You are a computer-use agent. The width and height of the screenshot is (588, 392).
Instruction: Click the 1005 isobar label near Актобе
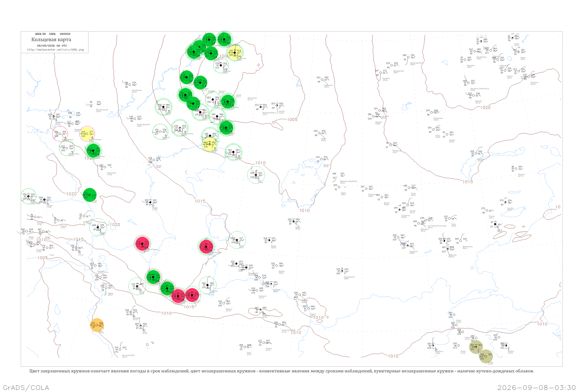pyautogui.click(x=292, y=120)
